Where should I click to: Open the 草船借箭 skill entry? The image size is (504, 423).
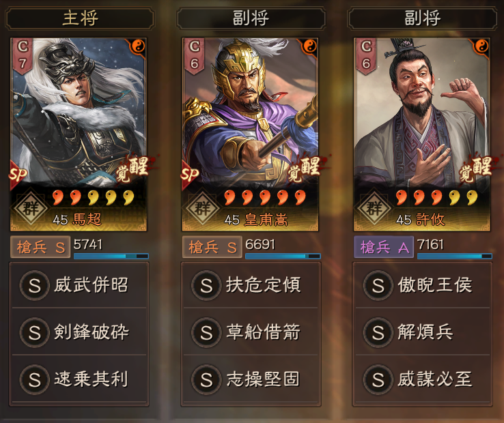(x=251, y=332)
